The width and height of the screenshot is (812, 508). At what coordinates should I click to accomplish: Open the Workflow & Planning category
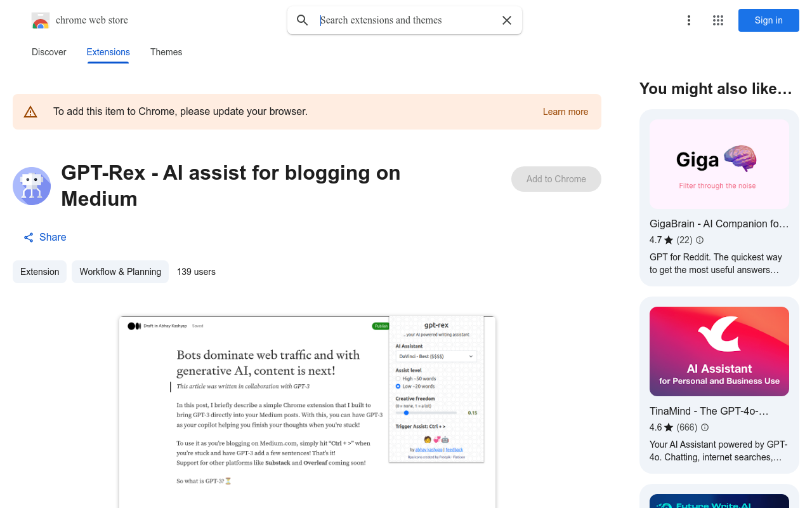tap(120, 272)
